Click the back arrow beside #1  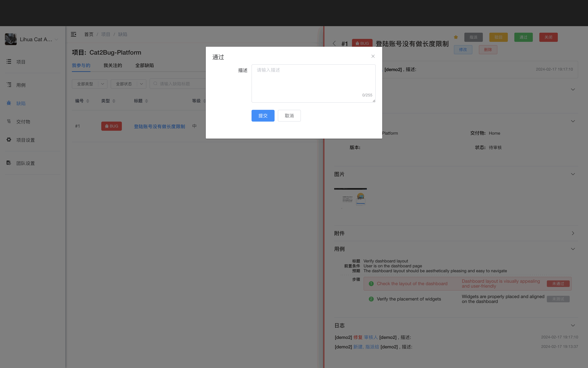tap(334, 43)
